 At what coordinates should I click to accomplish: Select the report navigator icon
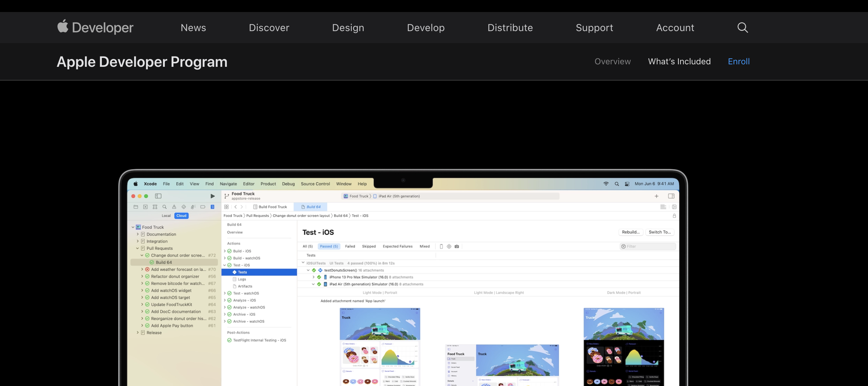coord(213,207)
